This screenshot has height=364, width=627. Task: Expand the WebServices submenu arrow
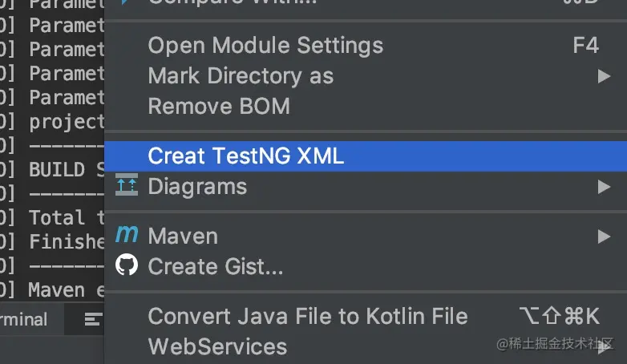pos(605,347)
